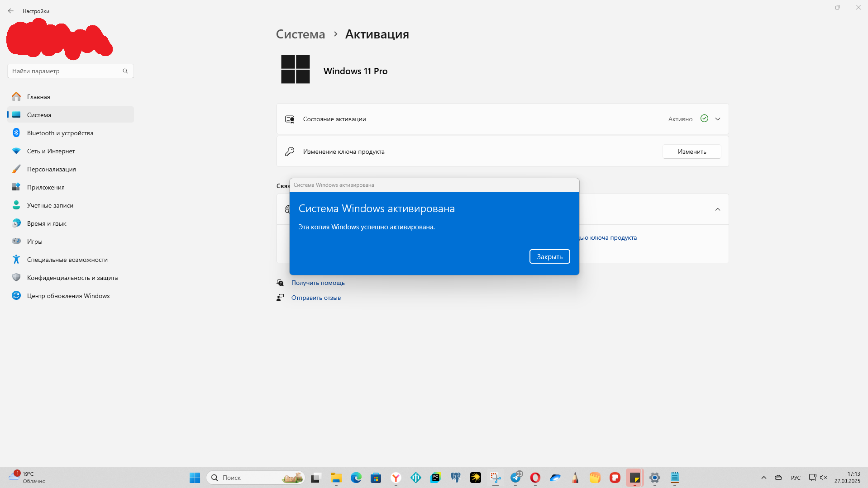The width and height of the screenshot is (868, 488).
Task: Open Учетные записи settings
Action: [71, 205]
